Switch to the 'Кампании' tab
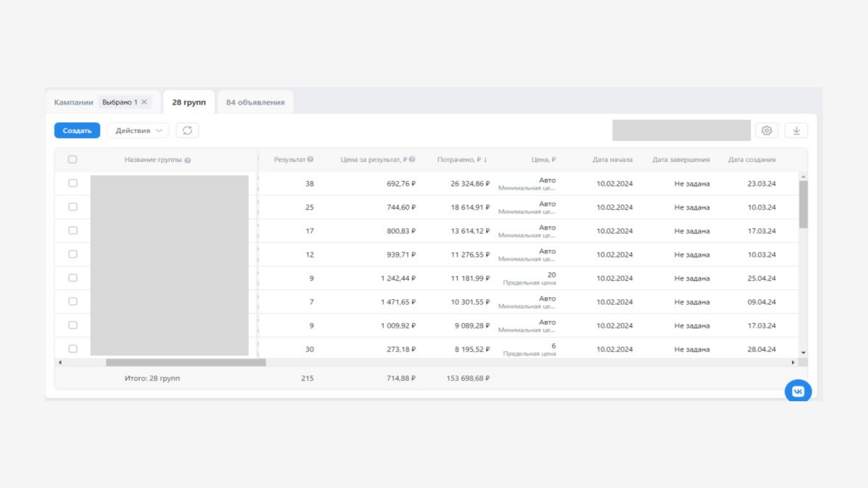 74,102
